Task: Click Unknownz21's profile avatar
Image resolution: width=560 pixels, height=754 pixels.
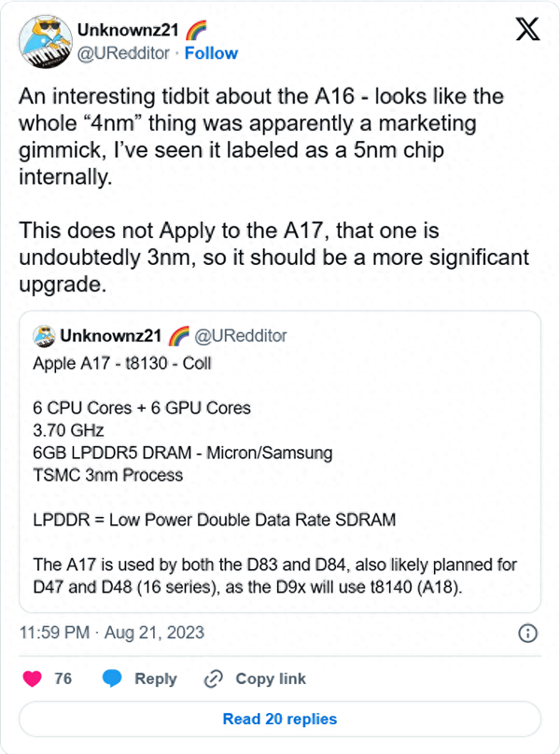Action: pos(45,41)
